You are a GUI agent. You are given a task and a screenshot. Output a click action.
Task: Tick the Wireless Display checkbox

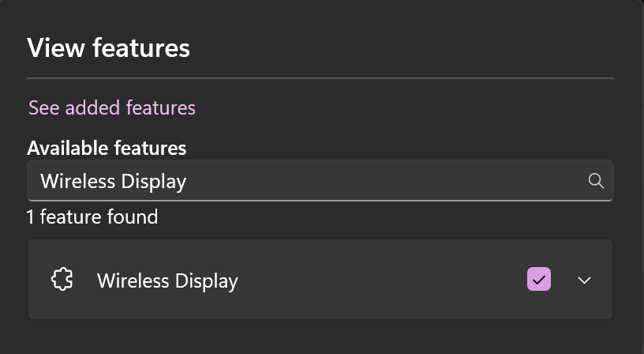click(x=539, y=280)
